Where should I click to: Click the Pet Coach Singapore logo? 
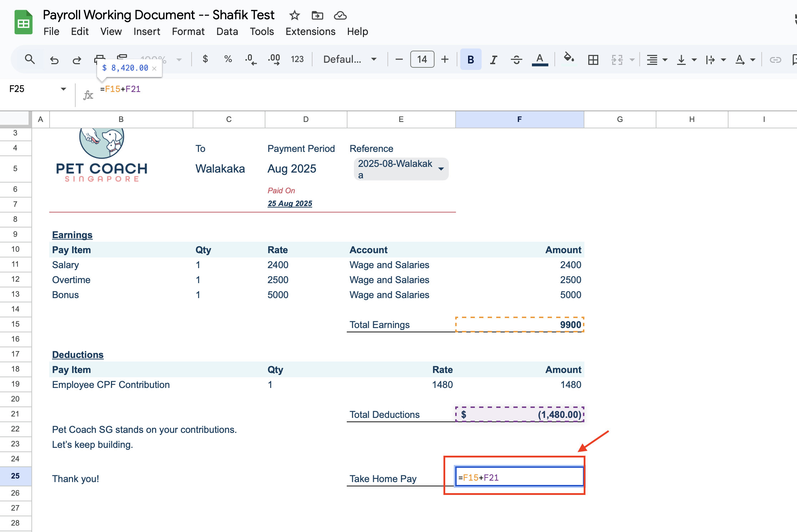102,155
